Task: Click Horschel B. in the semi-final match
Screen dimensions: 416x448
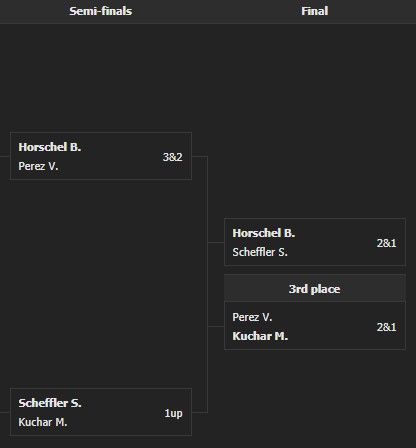Action: pyautogui.click(x=50, y=147)
